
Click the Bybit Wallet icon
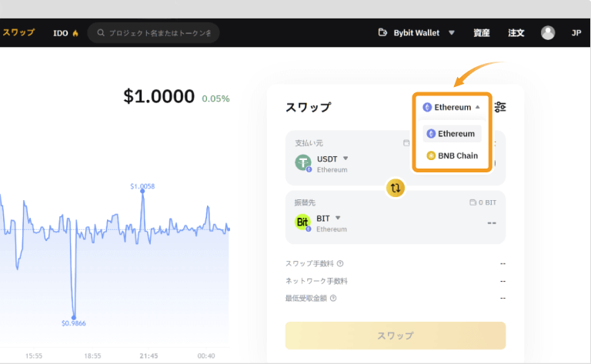pos(382,32)
